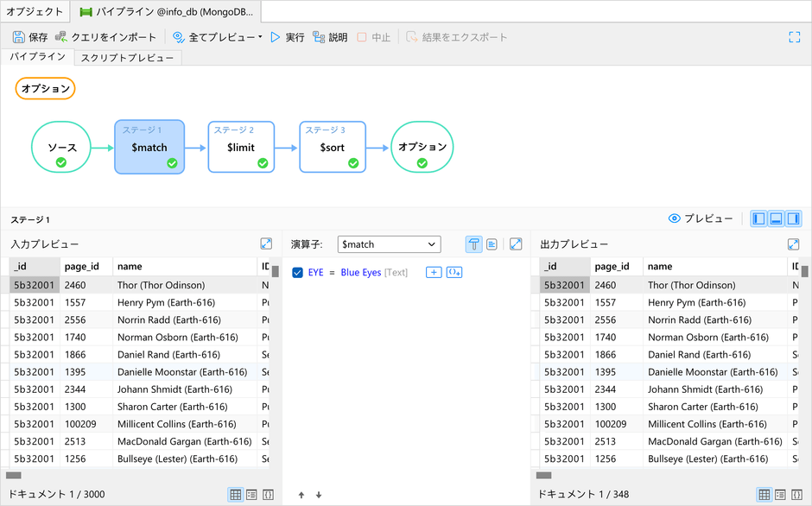Uncheck the EYE filter condition checkbox
The image size is (812, 506).
pos(298,271)
